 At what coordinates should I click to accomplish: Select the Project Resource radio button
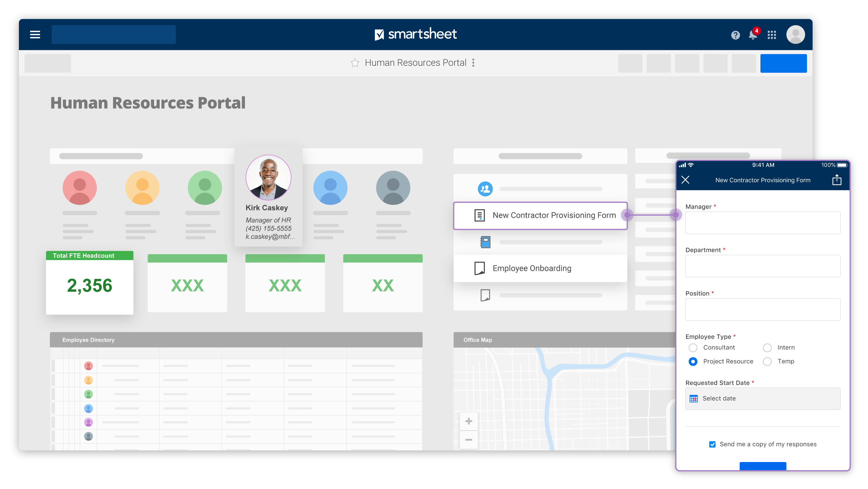tap(693, 360)
